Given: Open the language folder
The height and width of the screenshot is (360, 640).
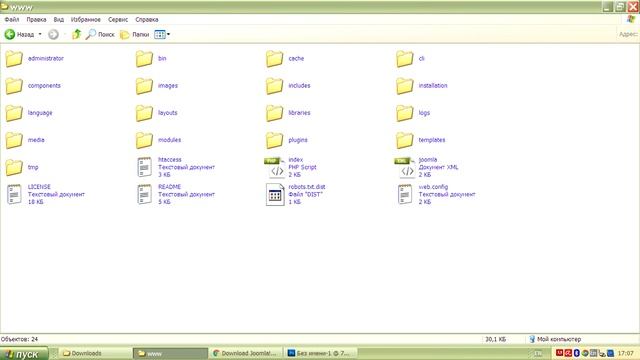Looking at the screenshot, I should point(29,113).
